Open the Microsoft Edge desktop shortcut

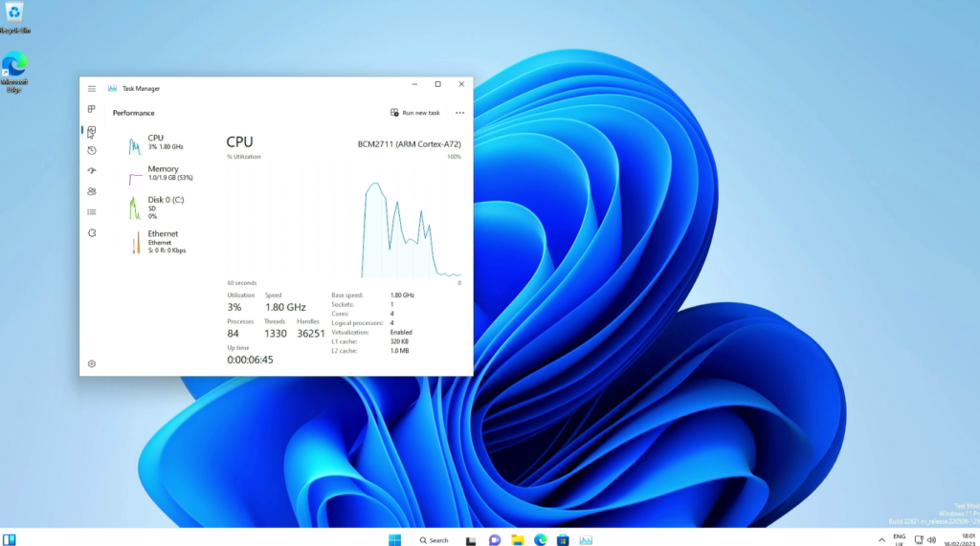14,73
